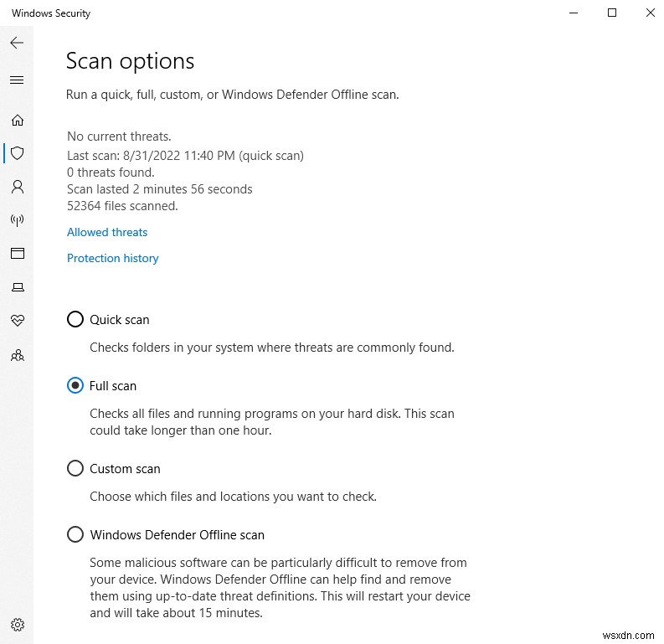Open App & browser control icon

pyautogui.click(x=17, y=254)
